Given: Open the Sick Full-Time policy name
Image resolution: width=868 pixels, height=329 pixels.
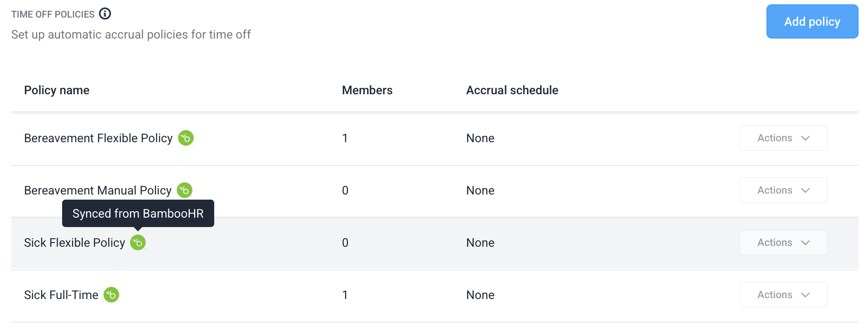Looking at the screenshot, I should click(x=61, y=295).
